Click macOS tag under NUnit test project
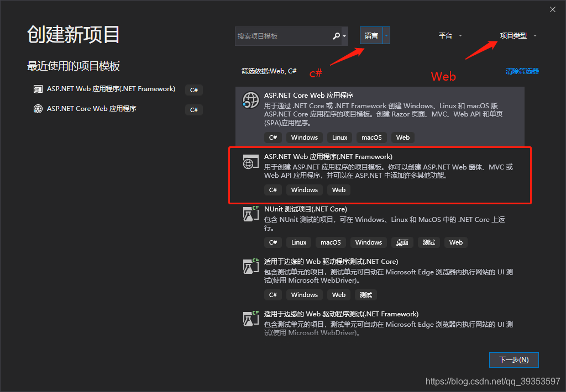566x392 pixels. pos(331,242)
